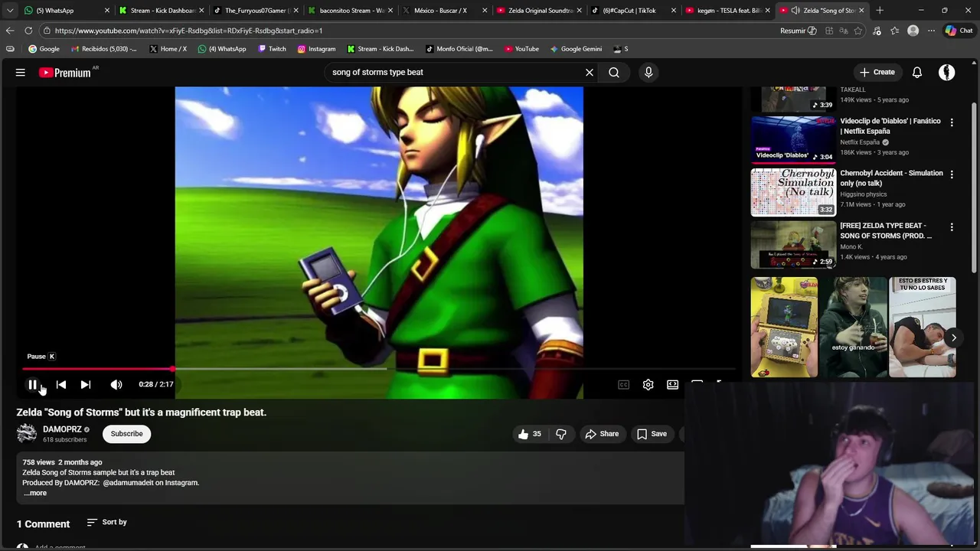Start voice search with the microphone
Image resolution: width=980 pixels, height=551 pixels.
648,72
